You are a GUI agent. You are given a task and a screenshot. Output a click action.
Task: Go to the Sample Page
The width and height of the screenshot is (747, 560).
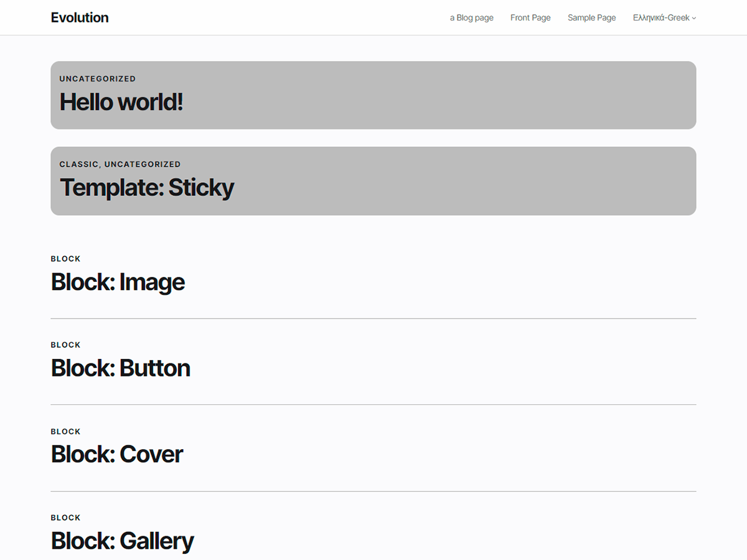pyautogui.click(x=591, y=17)
